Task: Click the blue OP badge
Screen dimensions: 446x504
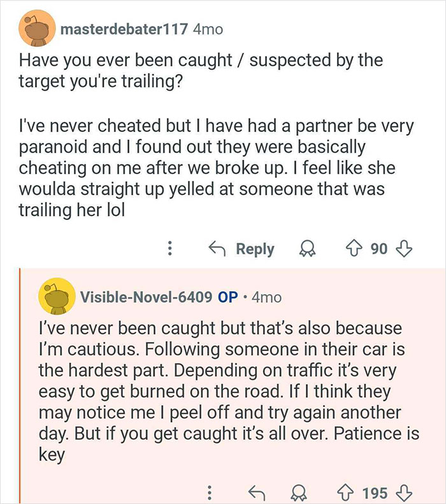Action: [228, 298]
